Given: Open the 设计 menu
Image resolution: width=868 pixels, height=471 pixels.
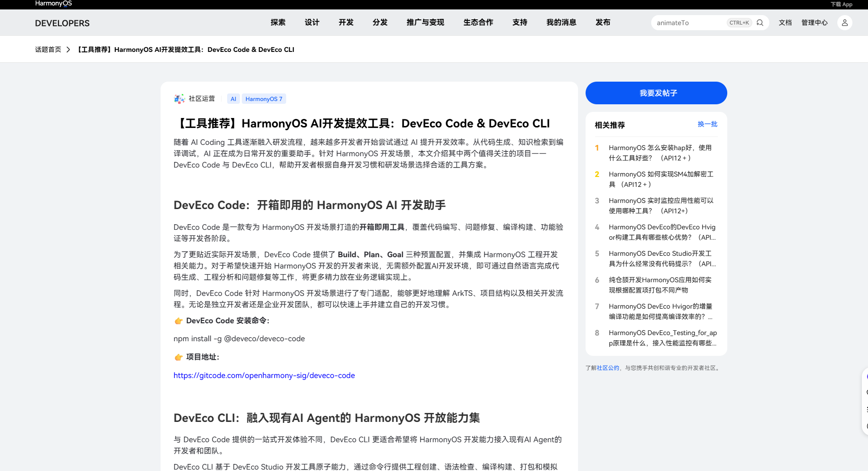Looking at the screenshot, I should tap(312, 23).
